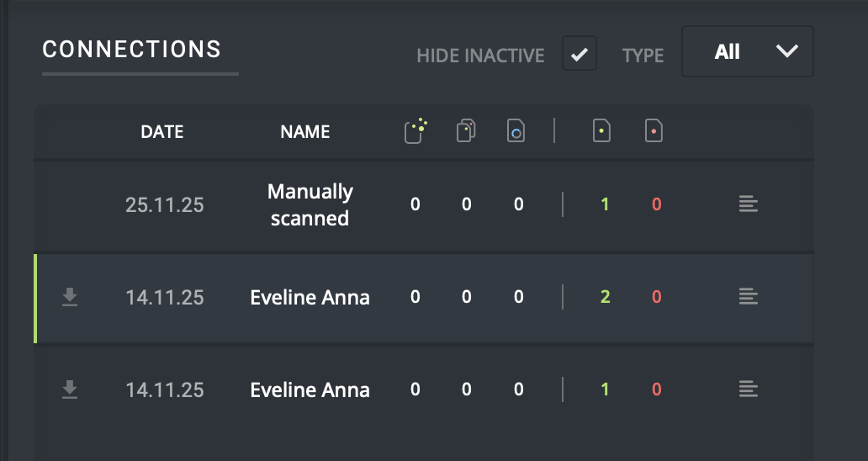The width and height of the screenshot is (868, 461).
Task: Click the yellow-dotted document column icon
Action: pos(415,131)
